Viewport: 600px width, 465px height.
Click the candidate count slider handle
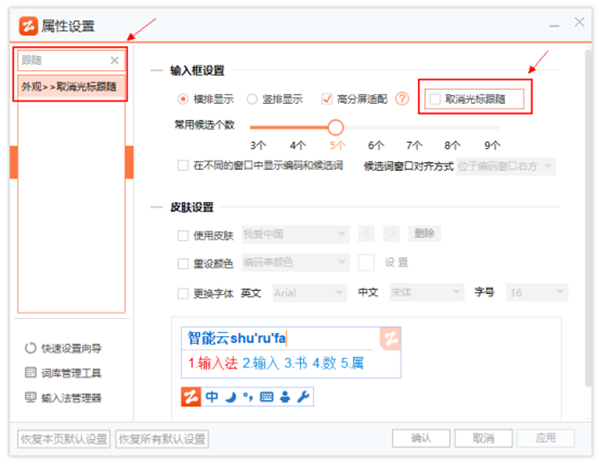[336, 127]
